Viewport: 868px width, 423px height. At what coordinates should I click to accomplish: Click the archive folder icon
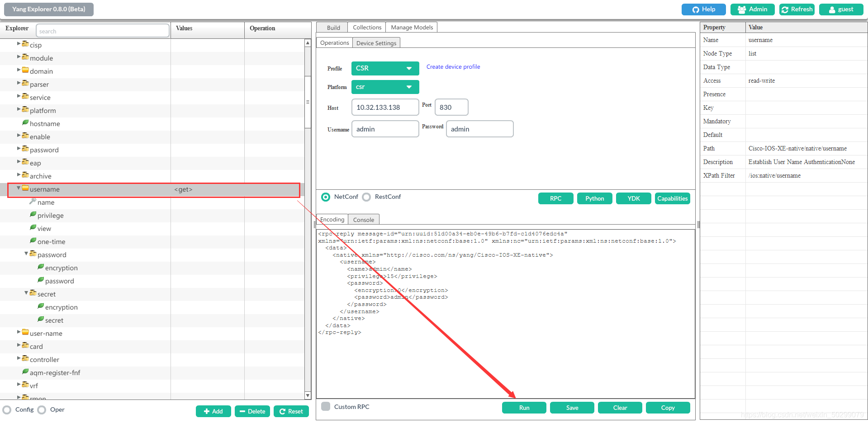pos(25,175)
